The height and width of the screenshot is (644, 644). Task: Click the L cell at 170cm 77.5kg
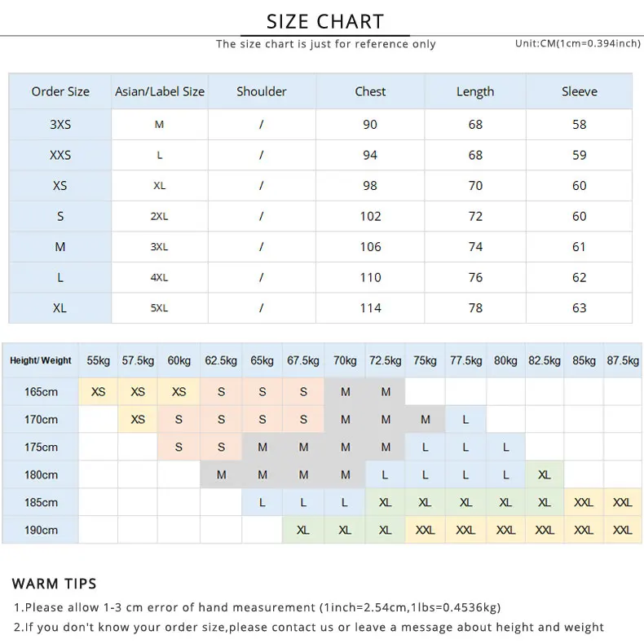pos(465,419)
